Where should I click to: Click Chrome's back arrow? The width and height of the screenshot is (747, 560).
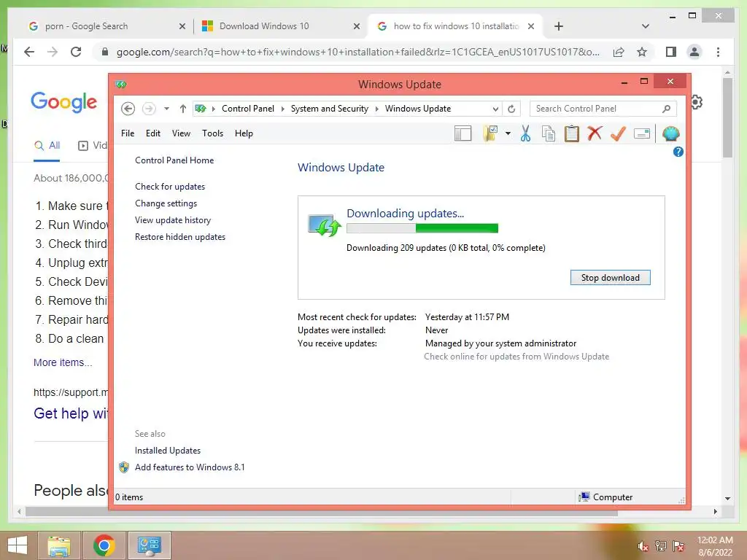point(29,52)
